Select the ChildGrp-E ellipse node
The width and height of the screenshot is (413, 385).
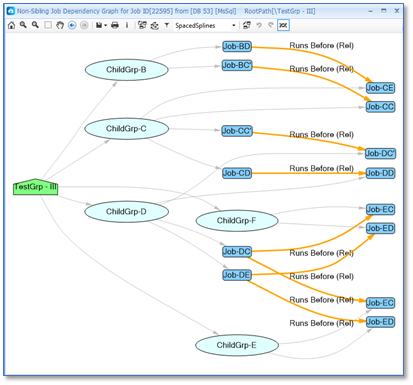(x=237, y=345)
